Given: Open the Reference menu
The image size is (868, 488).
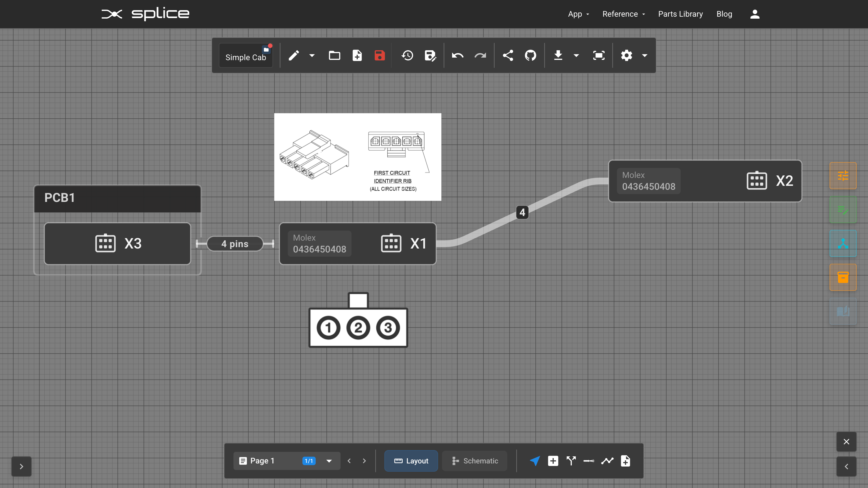Looking at the screenshot, I should point(623,14).
